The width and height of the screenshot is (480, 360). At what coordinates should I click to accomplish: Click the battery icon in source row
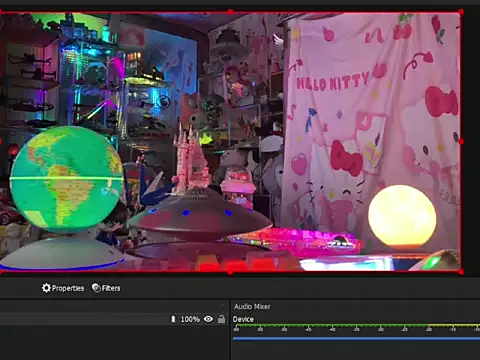click(x=173, y=319)
